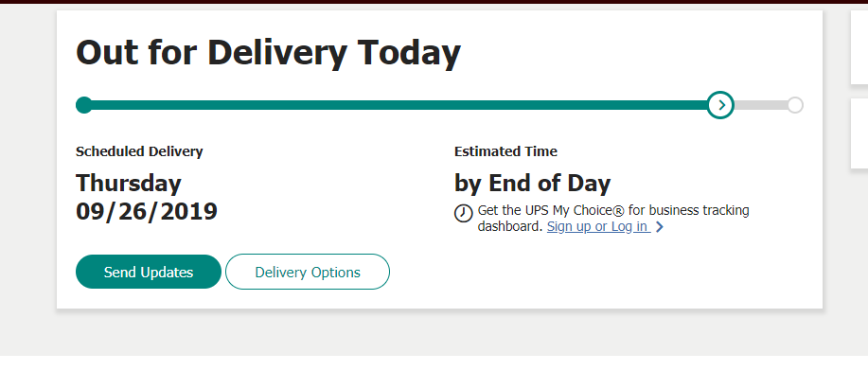
Task: Click the Estimated Time label
Action: click(506, 151)
